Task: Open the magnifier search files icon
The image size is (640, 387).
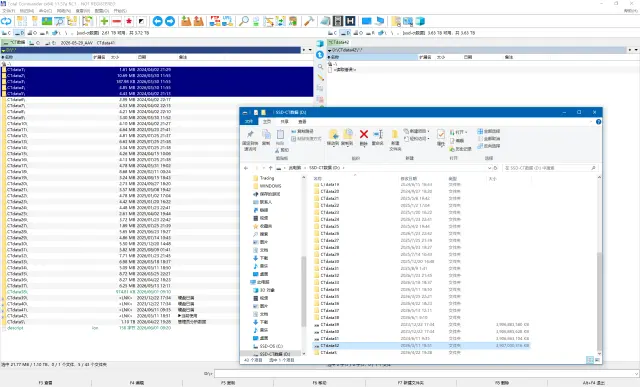Action: click(244, 21)
